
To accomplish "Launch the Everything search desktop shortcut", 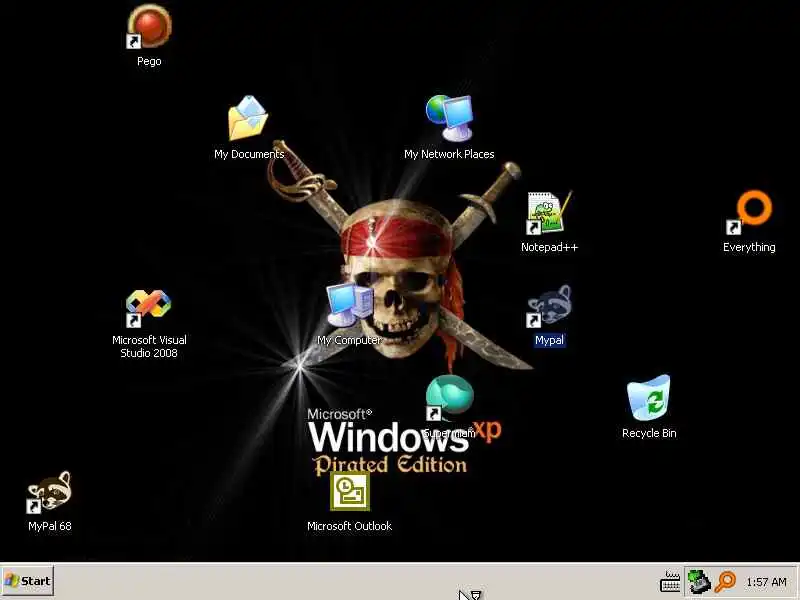I will pyautogui.click(x=749, y=212).
